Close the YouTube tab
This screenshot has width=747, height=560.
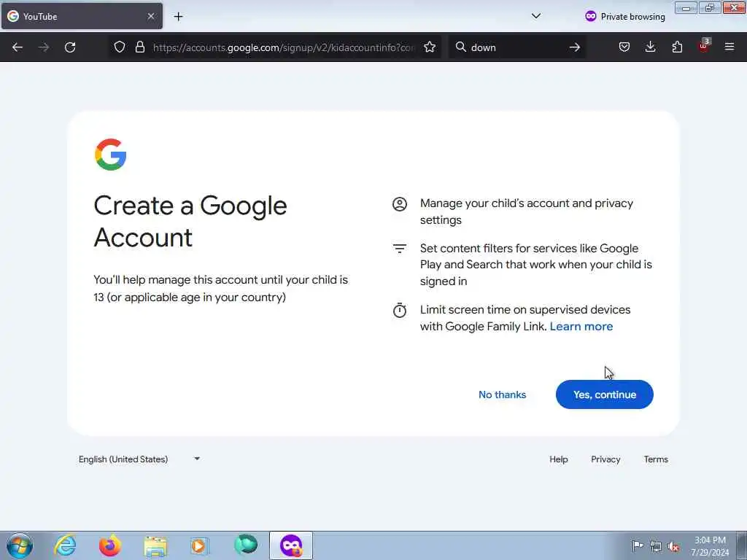pyautogui.click(x=151, y=17)
